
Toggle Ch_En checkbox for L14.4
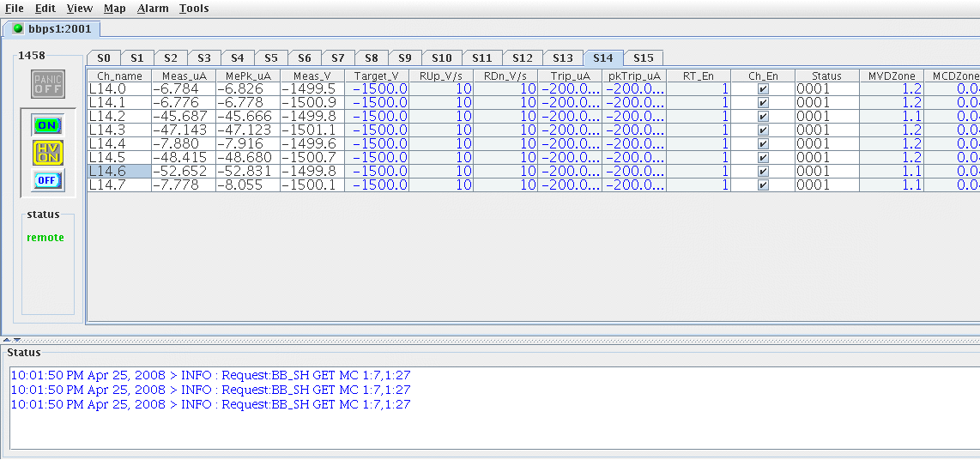[763, 144]
